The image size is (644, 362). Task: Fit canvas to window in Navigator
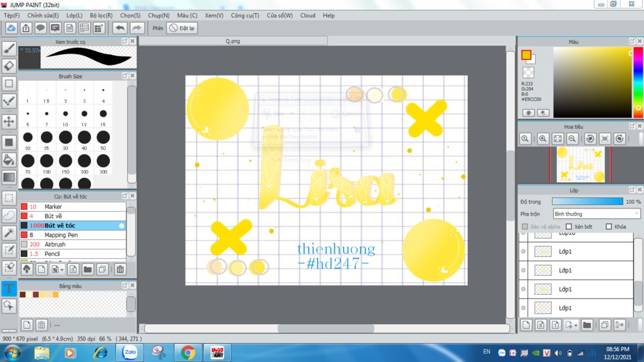pyautogui.click(x=557, y=139)
